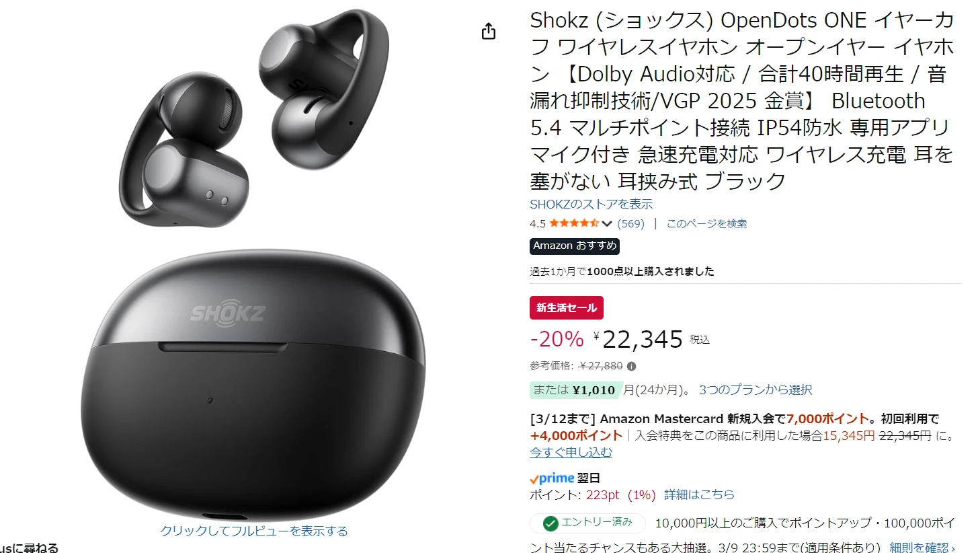Click the '新生活セール' sale badge

tap(567, 307)
